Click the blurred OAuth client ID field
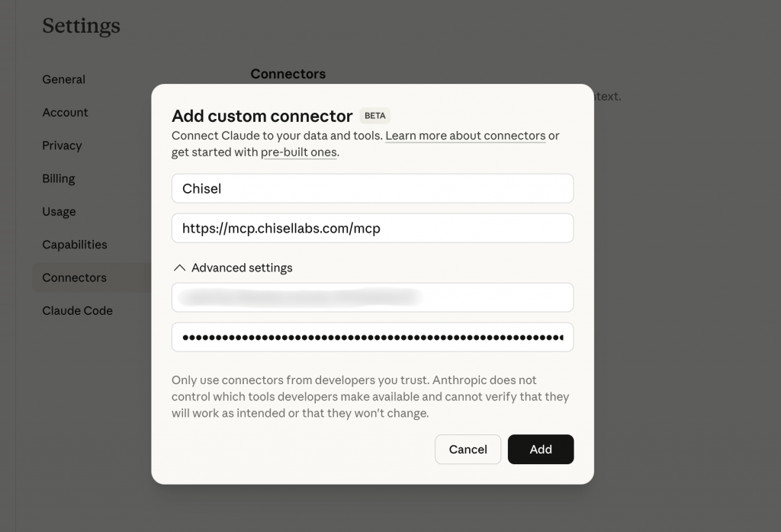Image resolution: width=781 pixels, height=532 pixels. click(x=372, y=297)
